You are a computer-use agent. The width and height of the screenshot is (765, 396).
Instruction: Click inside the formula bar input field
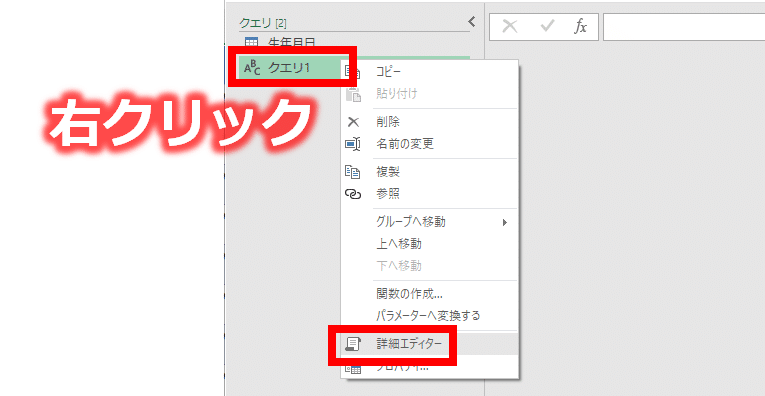point(684,27)
